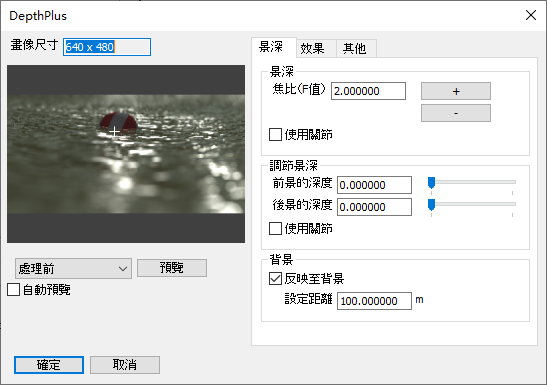Click the crosshair focus marker in preview
Image resolution: width=547 pixels, height=385 pixels.
(114, 132)
